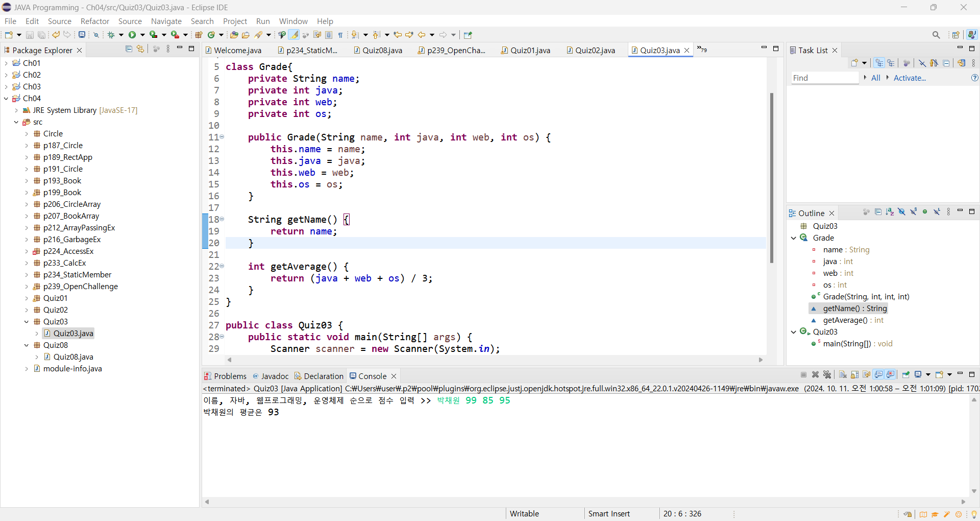This screenshot has height=521, width=980.
Task: Collapse All in Outline view
Action: coord(878,211)
